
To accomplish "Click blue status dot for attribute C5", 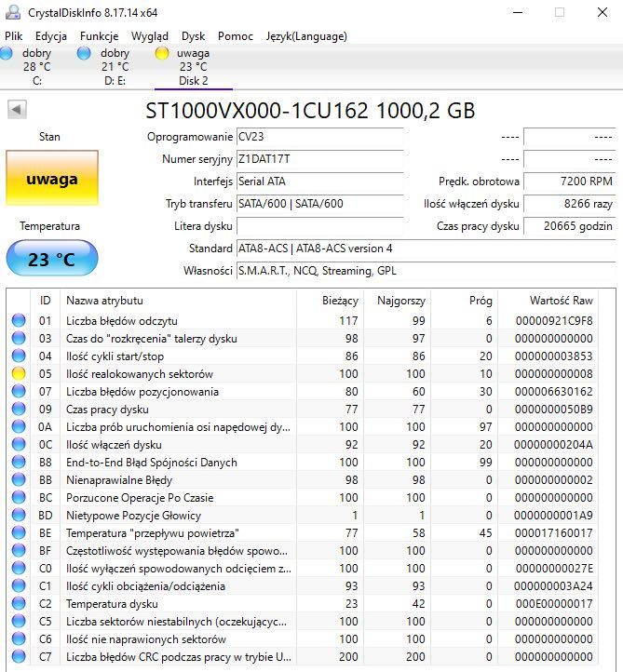I will pyautogui.click(x=19, y=621).
